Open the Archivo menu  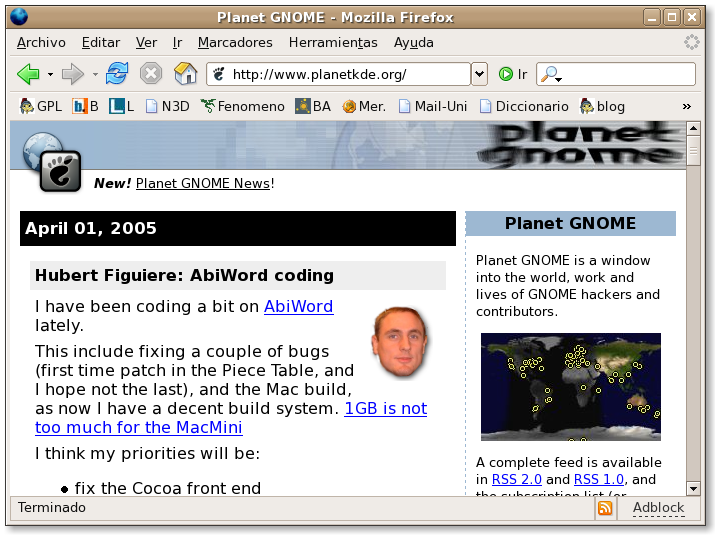pos(41,42)
